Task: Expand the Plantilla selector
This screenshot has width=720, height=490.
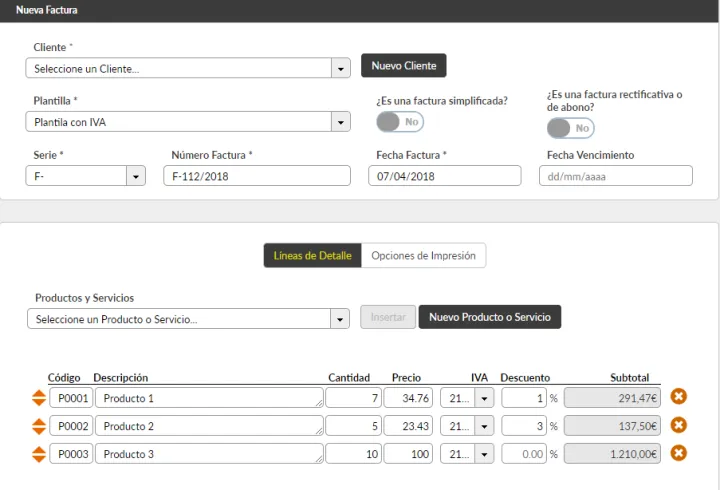Action: (x=188, y=122)
